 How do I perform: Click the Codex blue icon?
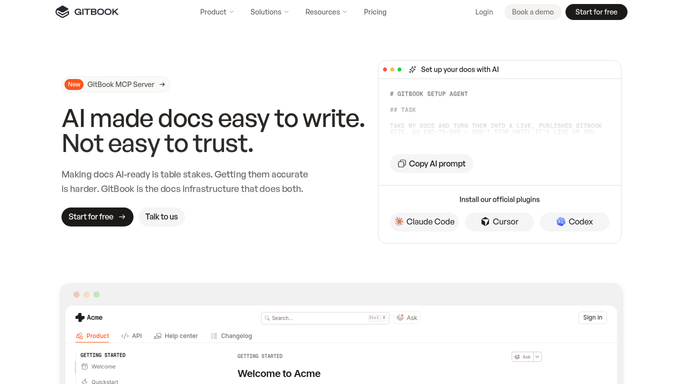tap(561, 222)
